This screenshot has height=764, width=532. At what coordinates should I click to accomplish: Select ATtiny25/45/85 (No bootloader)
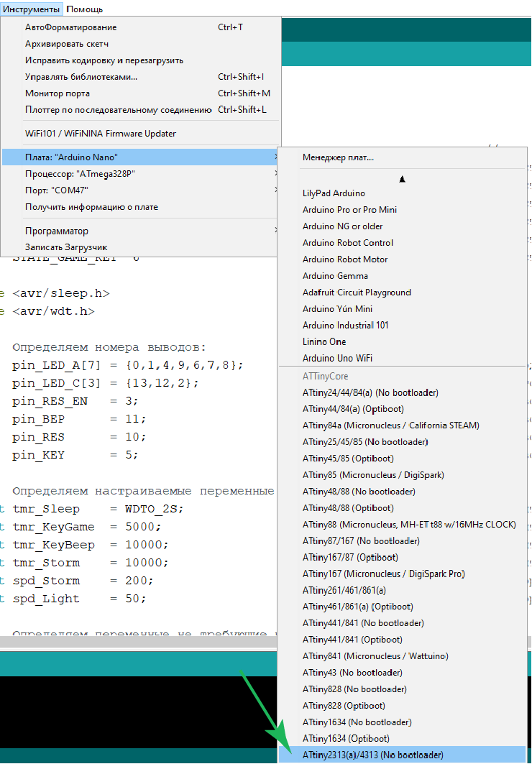(x=403, y=443)
